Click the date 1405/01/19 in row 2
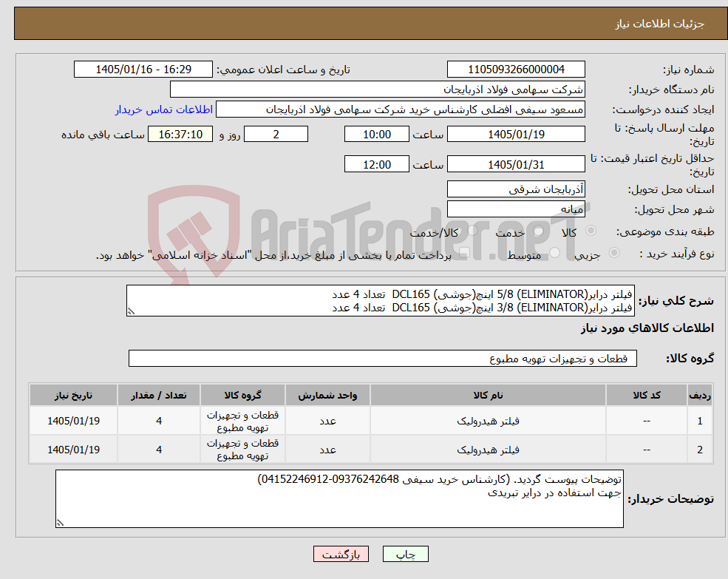The height and width of the screenshot is (579, 728). [x=73, y=450]
